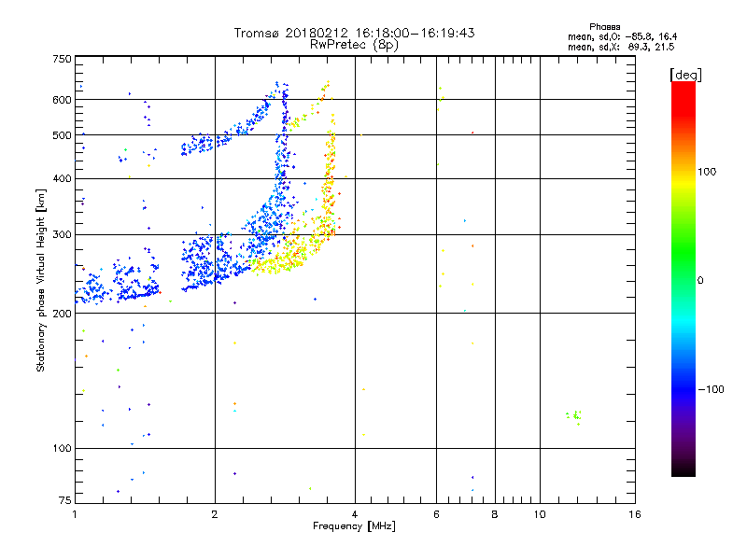This screenshot has height=560, width=747.
Task: Click the color bar phase scale
Action: (x=684, y=279)
